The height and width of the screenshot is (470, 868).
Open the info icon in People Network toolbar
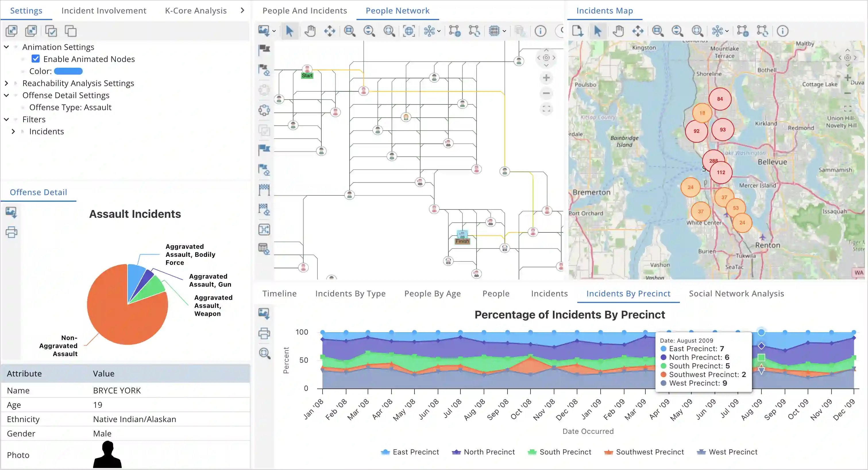(x=541, y=31)
